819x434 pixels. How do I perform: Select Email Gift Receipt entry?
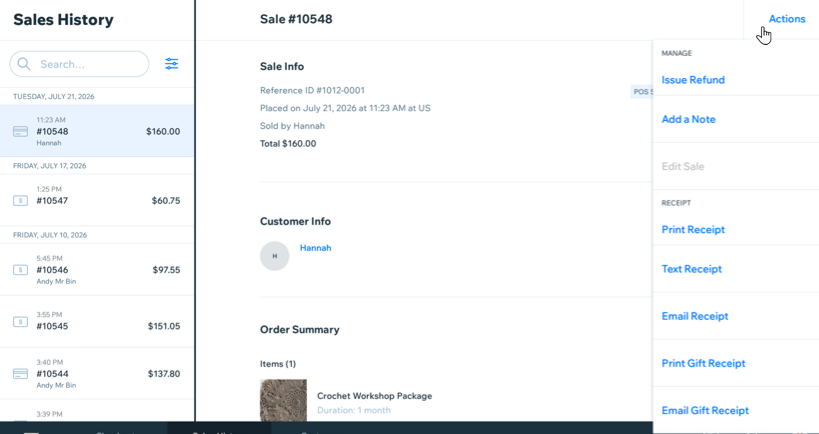pyautogui.click(x=705, y=410)
